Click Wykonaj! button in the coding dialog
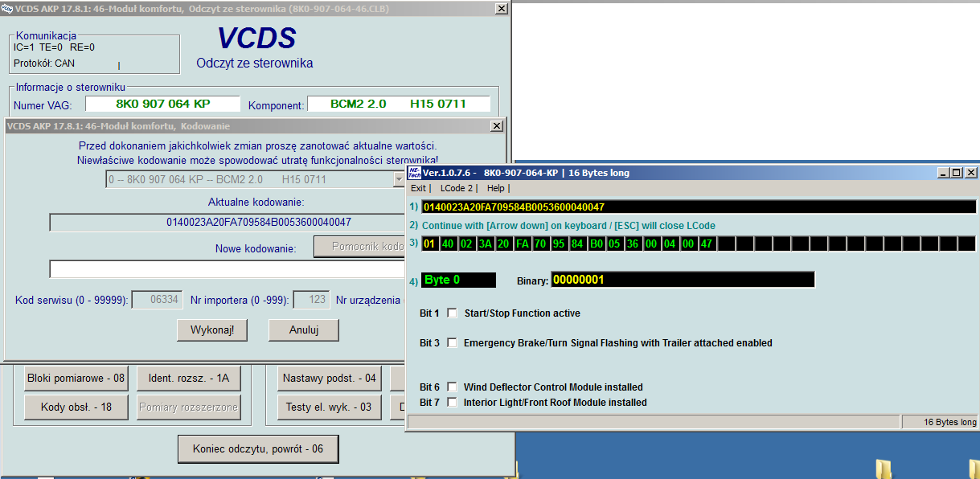Image resolution: width=980 pixels, height=479 pixels. click(211, 330)
